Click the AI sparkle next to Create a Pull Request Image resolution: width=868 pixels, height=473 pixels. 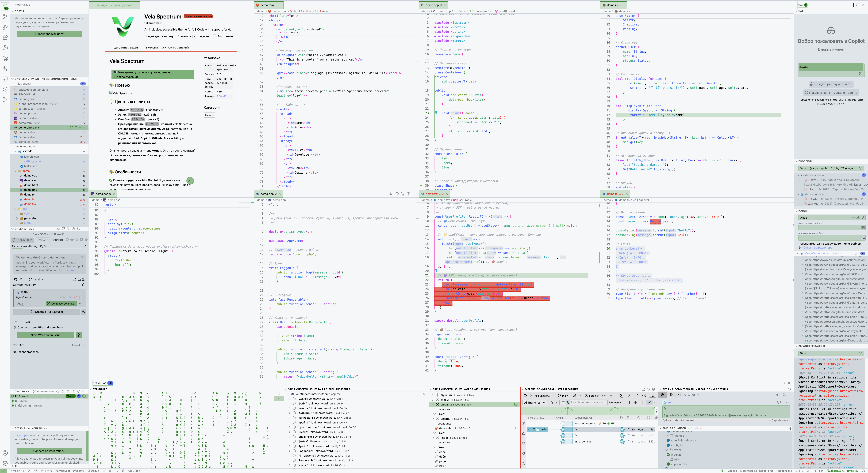[x=83, y=312]
